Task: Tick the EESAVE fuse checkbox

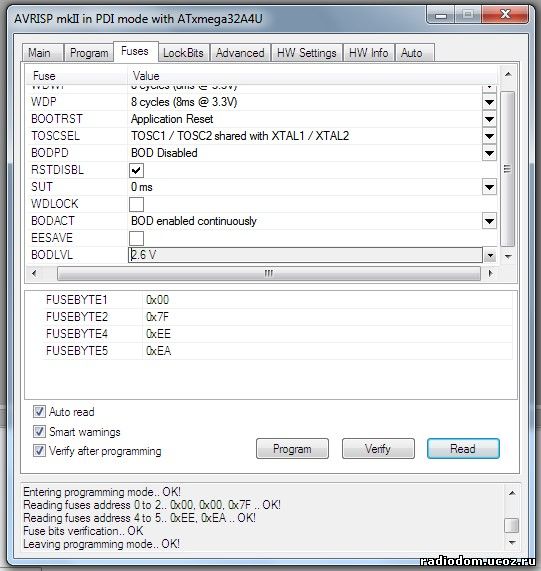Action: coord(136,238)
